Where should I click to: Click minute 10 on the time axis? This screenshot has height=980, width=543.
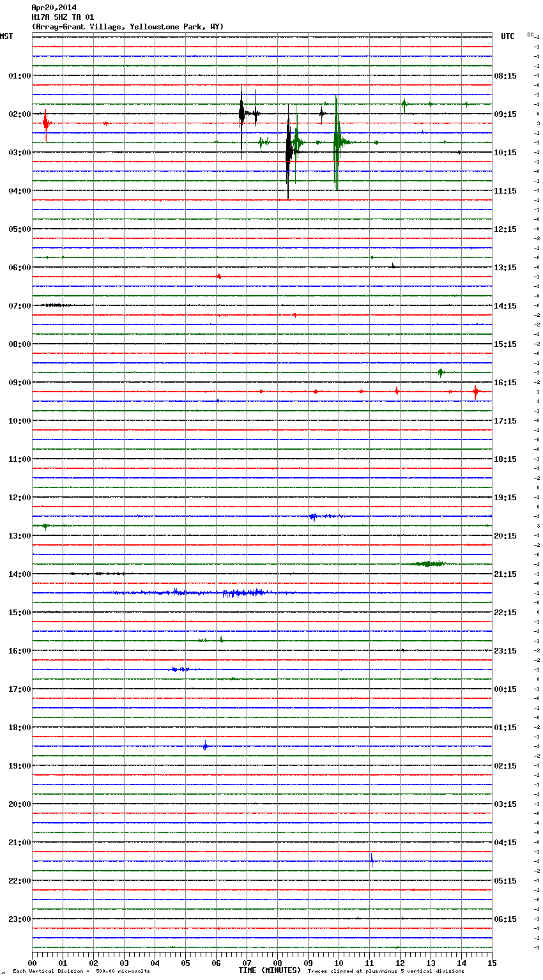point(339,963)
